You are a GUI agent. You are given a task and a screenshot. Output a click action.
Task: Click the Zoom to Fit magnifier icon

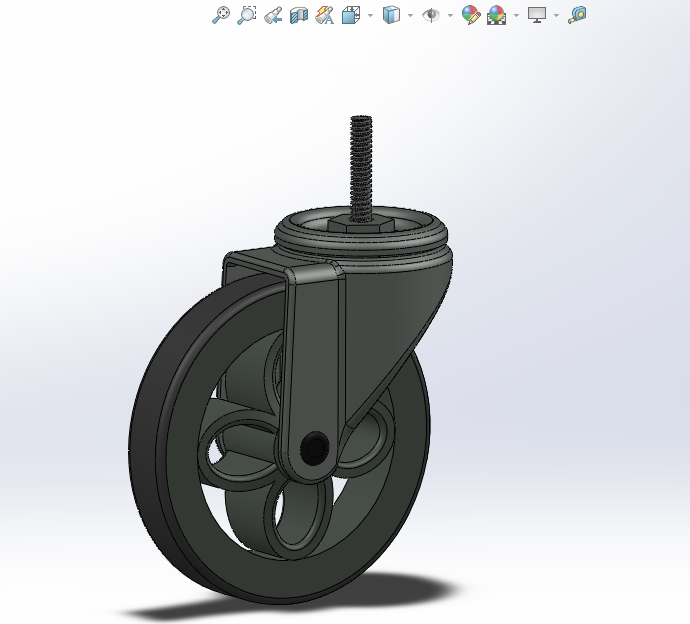coord(220,15)
